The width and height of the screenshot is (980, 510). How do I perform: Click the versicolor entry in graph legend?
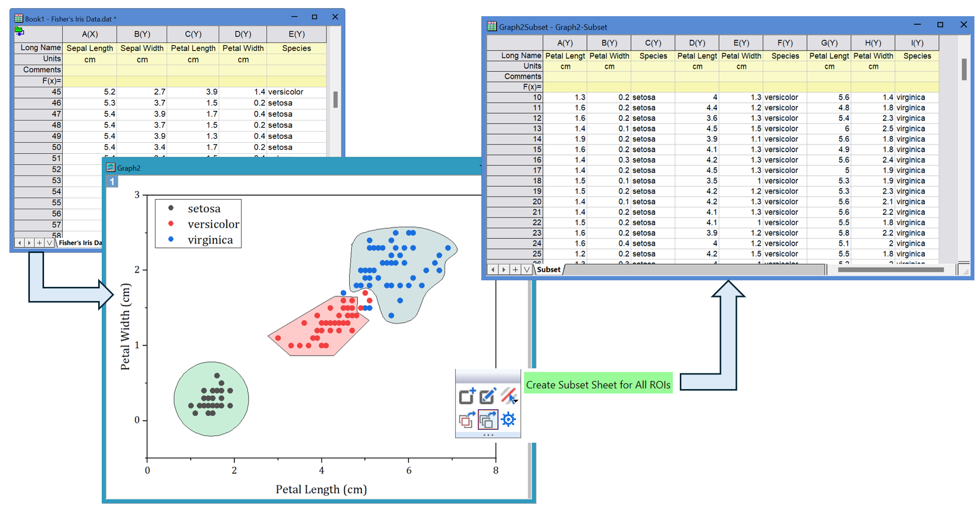(x=213, y=224)
